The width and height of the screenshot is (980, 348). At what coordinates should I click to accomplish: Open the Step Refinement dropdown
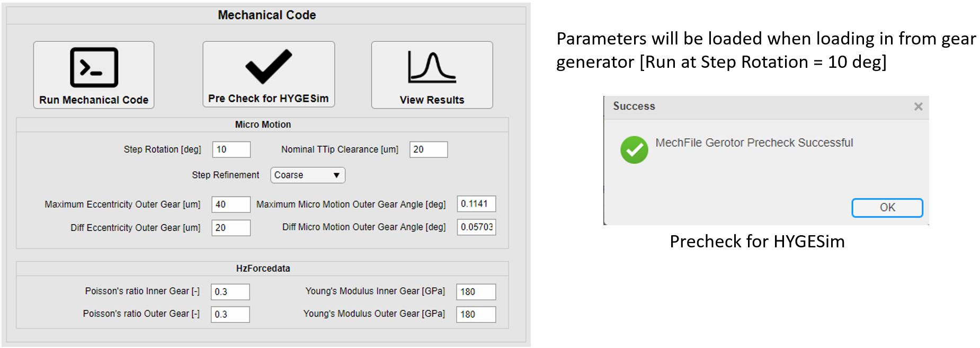pos(307,175)
